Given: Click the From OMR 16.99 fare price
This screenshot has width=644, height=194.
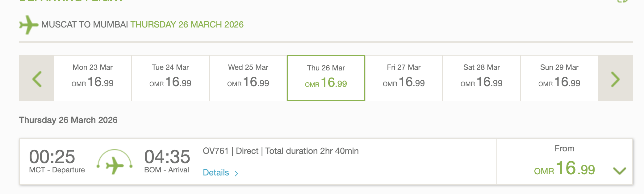Looking at the screenshot, I should pyautogui.click(x=564, y=169).
